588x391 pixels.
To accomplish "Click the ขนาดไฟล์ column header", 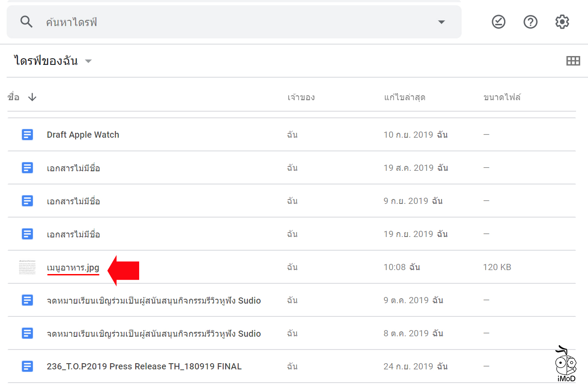I will [x=502, y=98].
